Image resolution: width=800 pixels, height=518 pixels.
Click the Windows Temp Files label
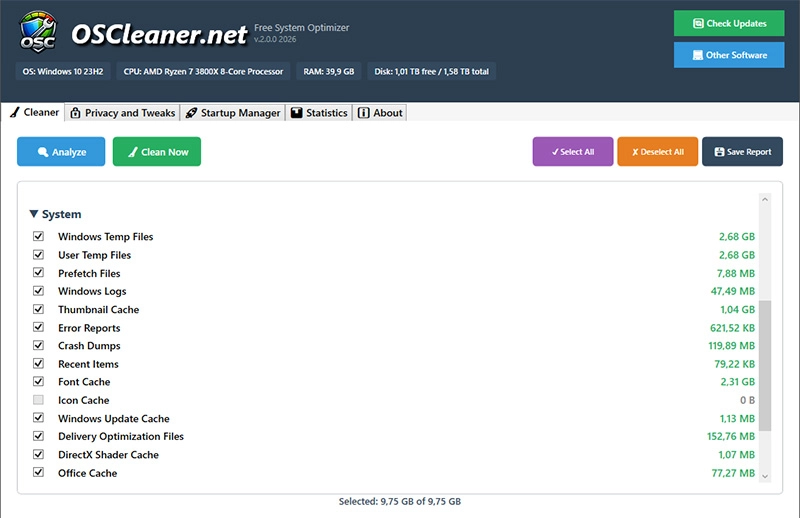[x=106, y=237]
